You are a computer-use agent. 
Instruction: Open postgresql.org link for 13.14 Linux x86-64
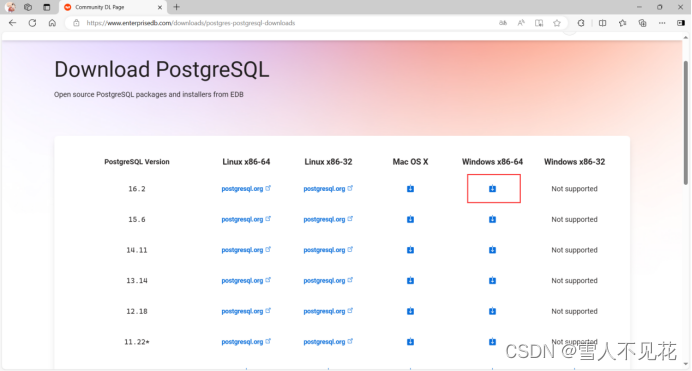coord(246,281)
